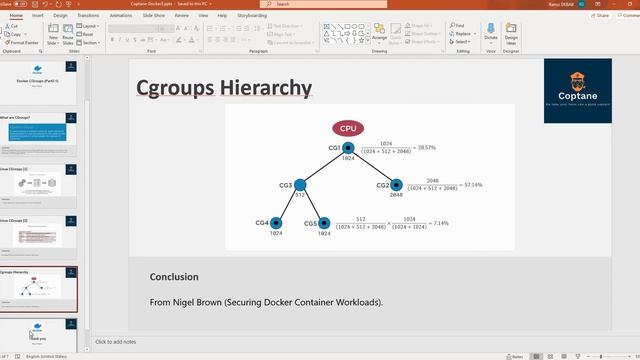Screen dimensions: 640x360
Task: Repeat the last action with the redo icon
Action: pyautogui.click(x=58, y=4)
